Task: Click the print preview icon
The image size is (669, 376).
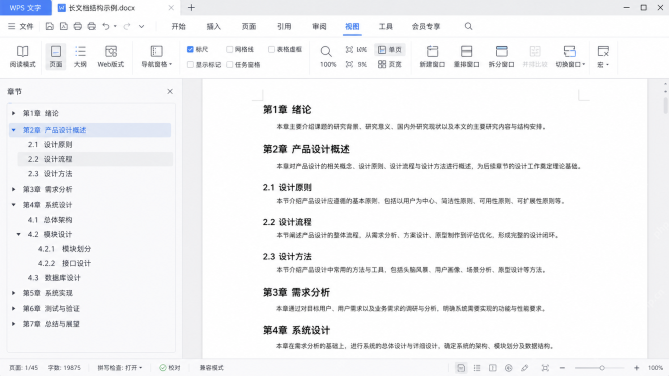Action: [92, 26]
